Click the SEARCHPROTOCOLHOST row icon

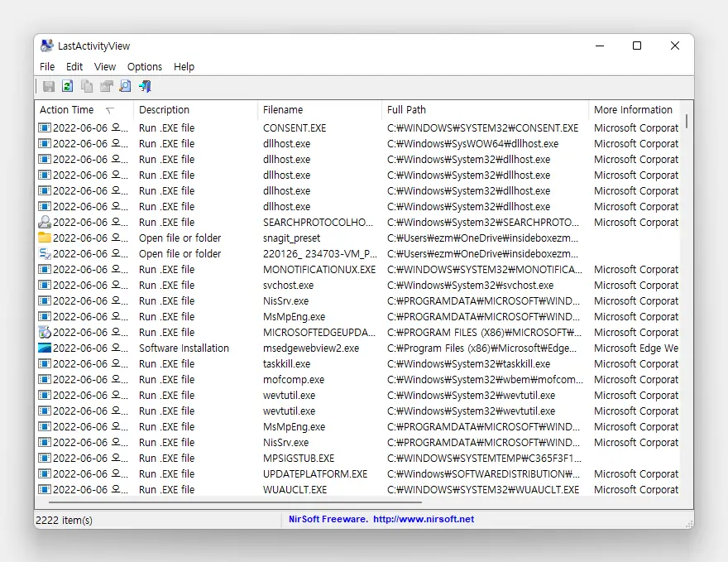(45, 223)
